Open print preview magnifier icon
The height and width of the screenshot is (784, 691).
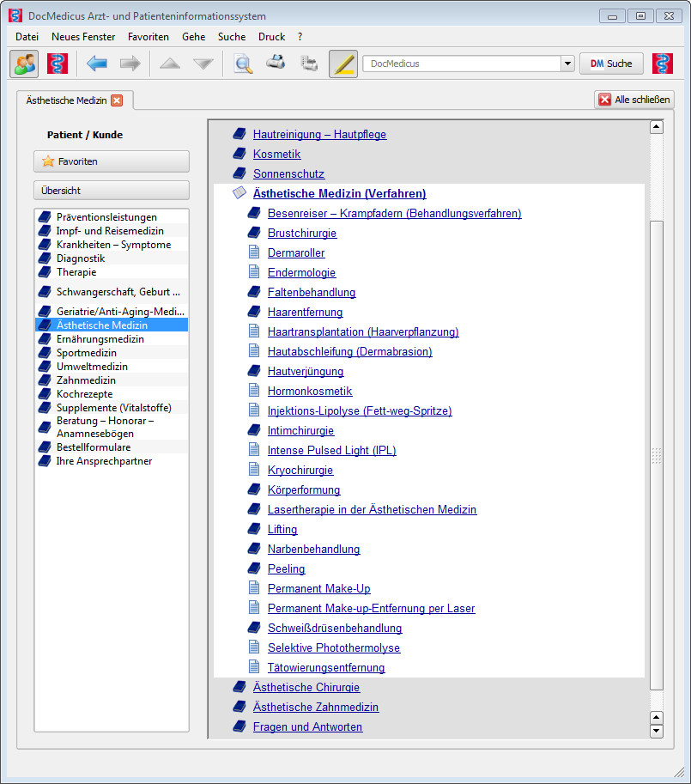tap(243, 64)
